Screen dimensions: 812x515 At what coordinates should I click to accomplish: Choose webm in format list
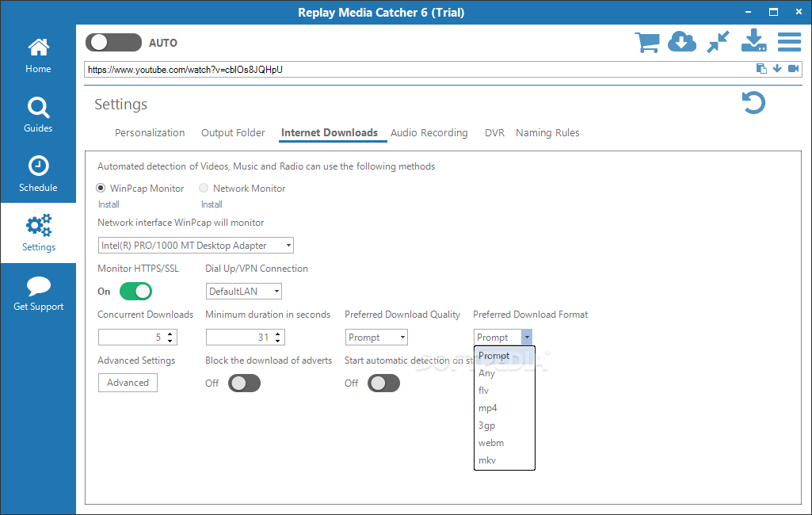505,443
